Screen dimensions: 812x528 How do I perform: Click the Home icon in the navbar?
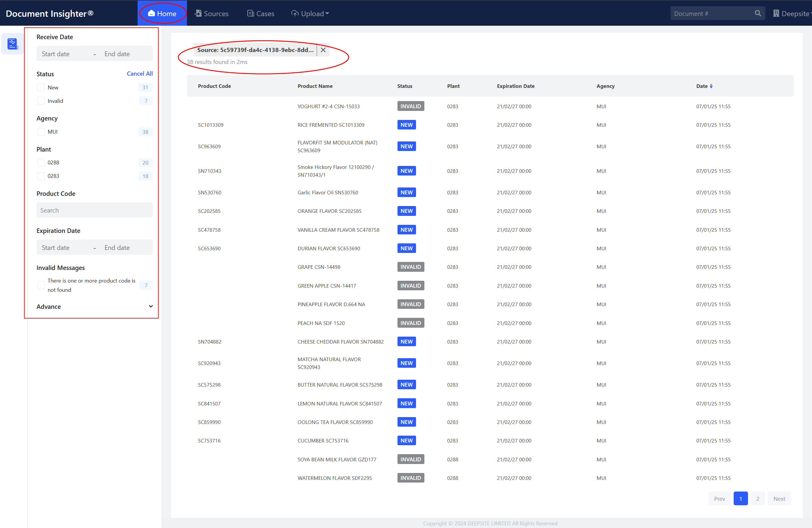[x=151, y=13]
